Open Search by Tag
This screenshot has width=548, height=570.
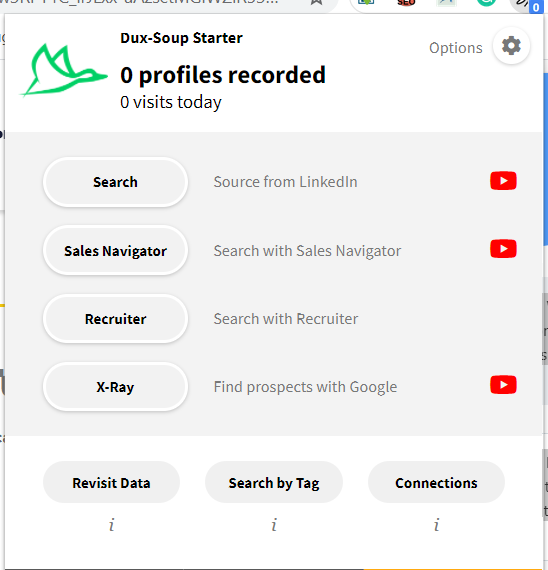click(274, 482)
